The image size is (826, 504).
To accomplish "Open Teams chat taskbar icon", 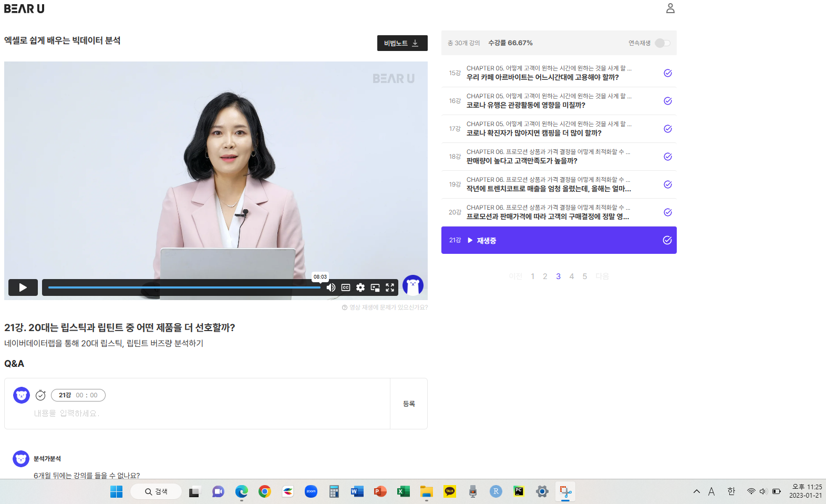I will pyautogui.click(x=218, y=492).
